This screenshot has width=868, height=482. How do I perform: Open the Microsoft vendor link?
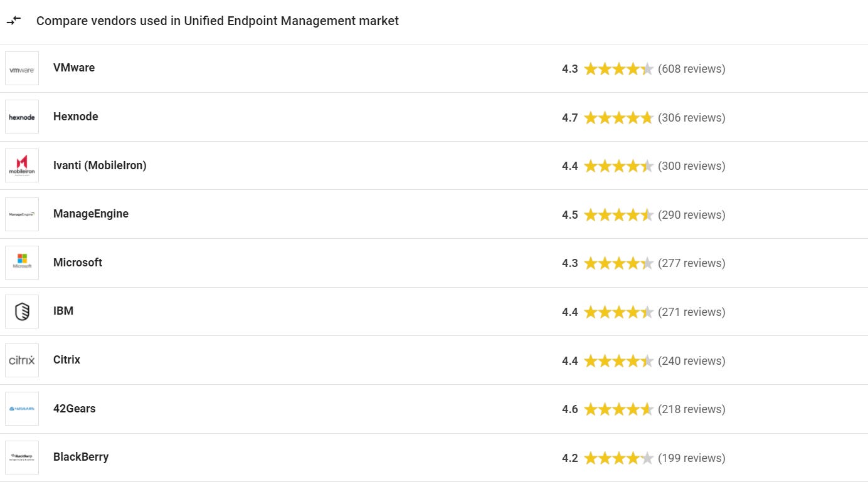click(x=78, y=263)
